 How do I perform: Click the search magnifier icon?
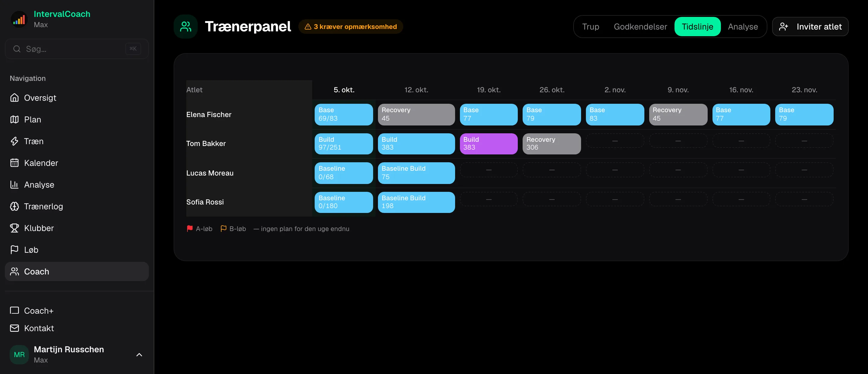[17, 49]
